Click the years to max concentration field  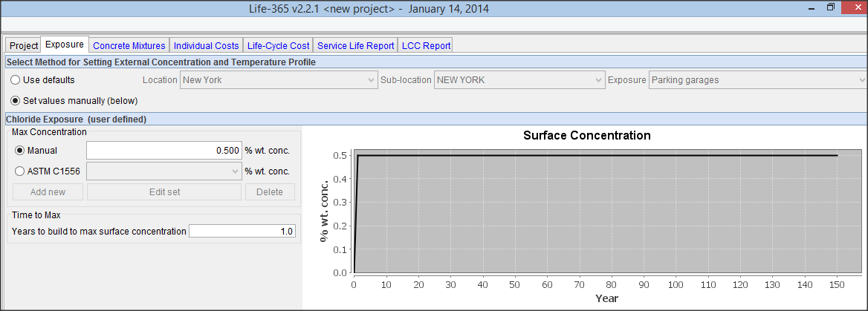242,232
